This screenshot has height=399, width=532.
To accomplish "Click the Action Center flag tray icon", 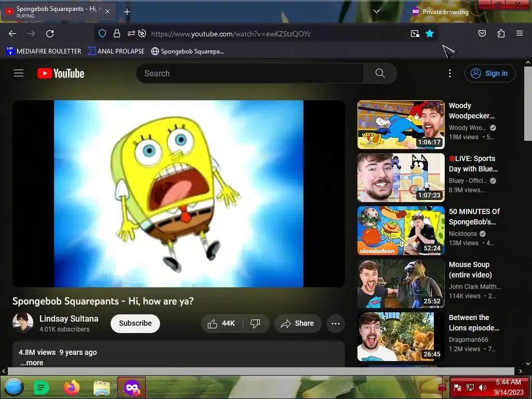I will (x=457, y=387).
